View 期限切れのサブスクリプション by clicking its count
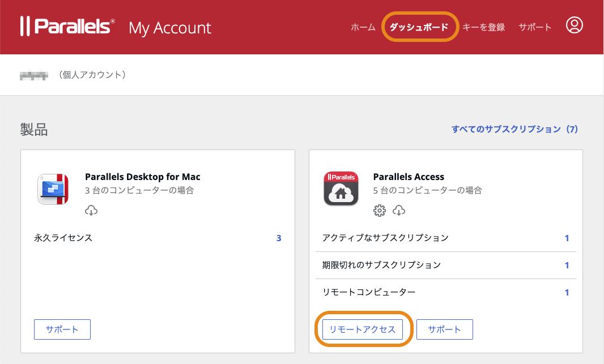 coord(567,265)
